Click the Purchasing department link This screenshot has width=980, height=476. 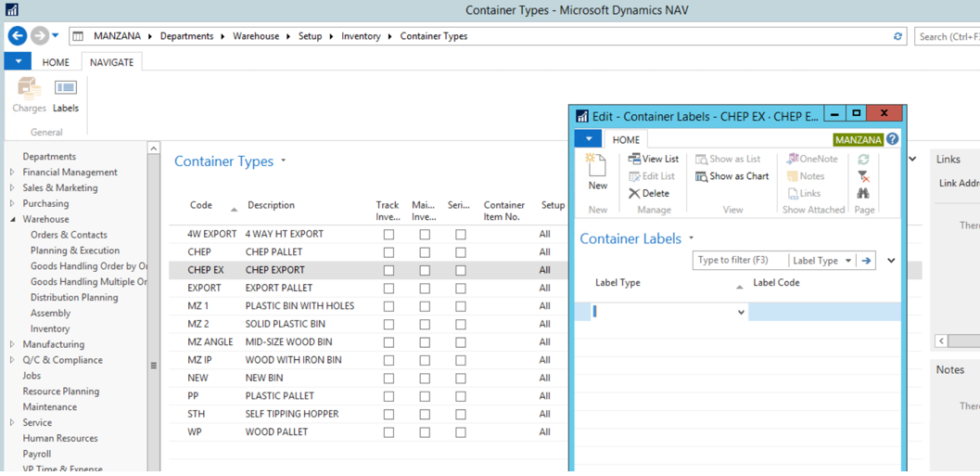[45, 203]
